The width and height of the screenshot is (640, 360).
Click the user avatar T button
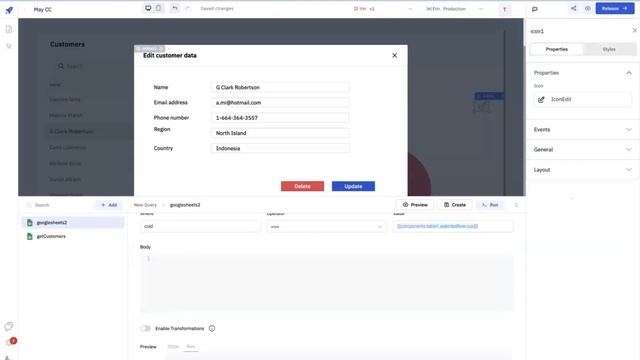point(504,9)
